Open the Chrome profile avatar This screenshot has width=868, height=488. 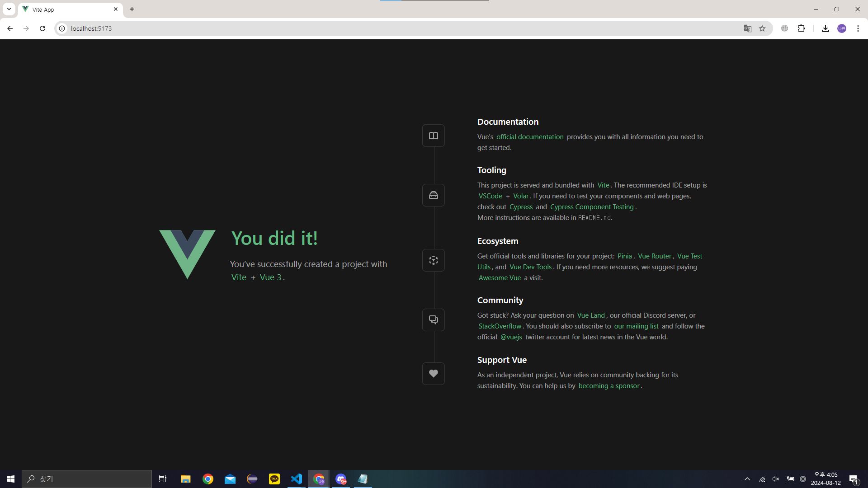[842, 28]
